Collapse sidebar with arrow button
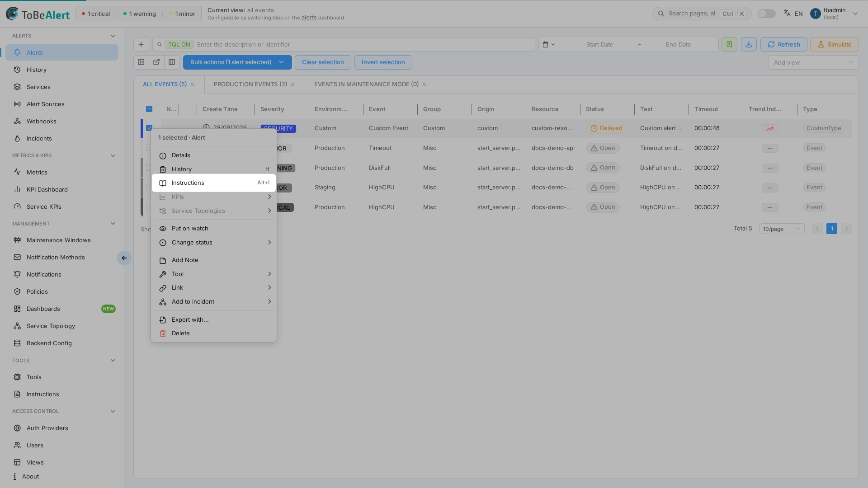Image resolution: width=868 pixels, height=488 pixels. click(124, 258)
